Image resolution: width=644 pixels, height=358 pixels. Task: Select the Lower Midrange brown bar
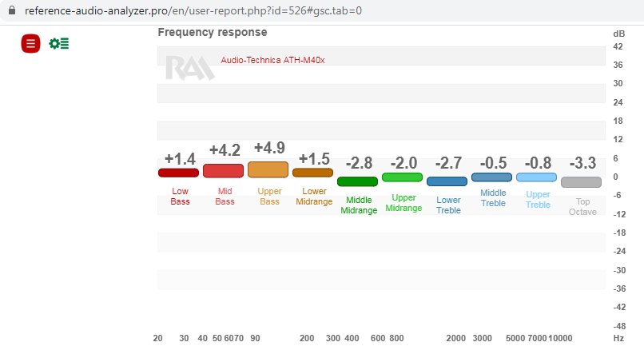coord(312,173)
